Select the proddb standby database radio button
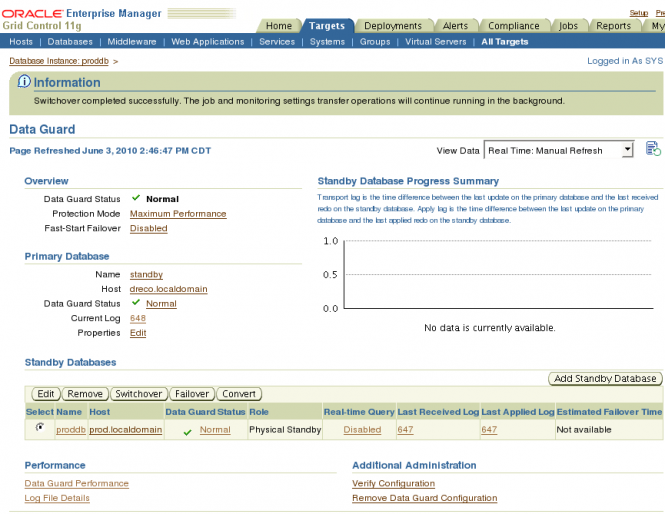 (40, 427)
